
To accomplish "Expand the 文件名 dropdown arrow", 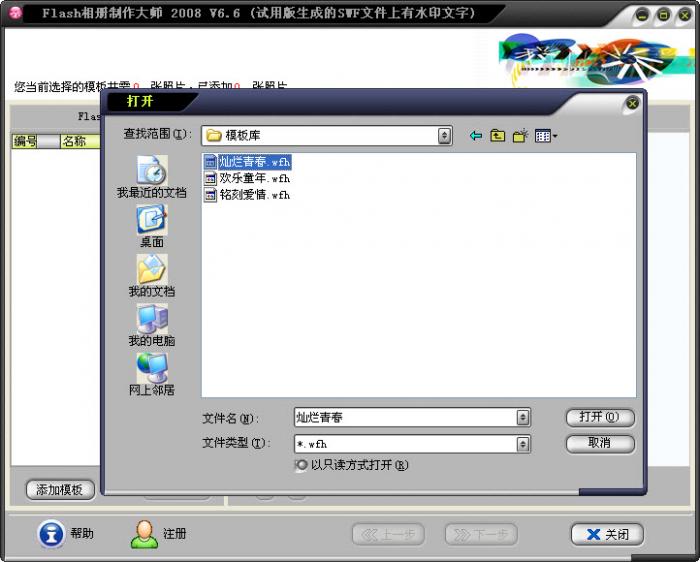I will (x=523, y=418).
